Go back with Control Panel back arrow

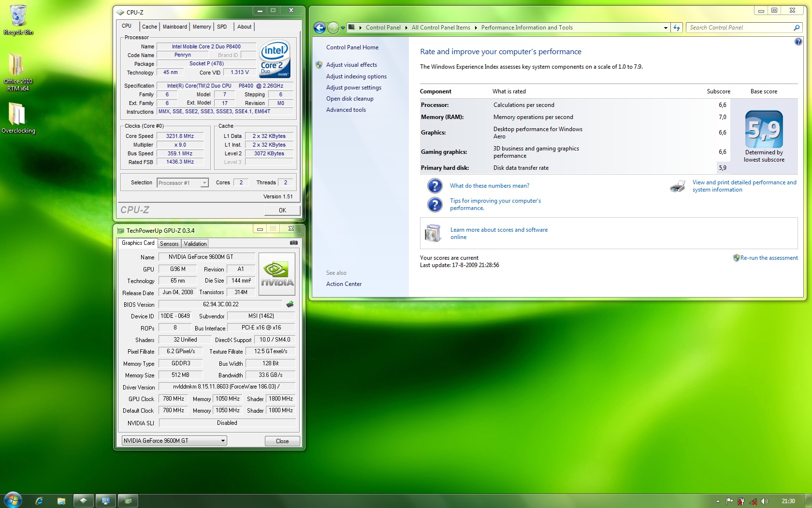pyautogui.click(x=319, y=28)
